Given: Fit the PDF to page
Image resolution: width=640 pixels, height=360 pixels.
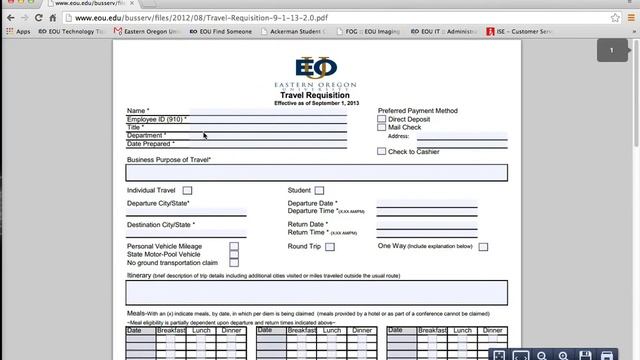Looking at the screenshot, I should pyautogui.click(x=499, y=356).
